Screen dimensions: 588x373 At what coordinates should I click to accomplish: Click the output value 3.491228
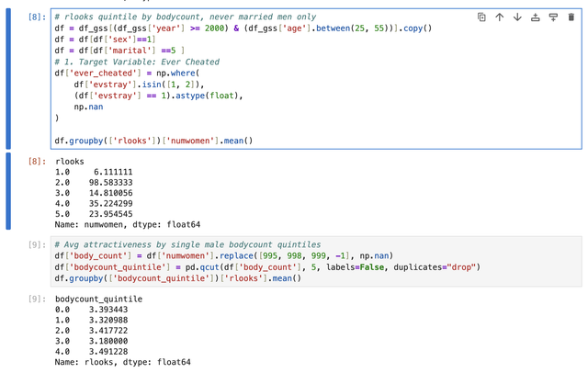pyautogui.click(x=108, y=352)
